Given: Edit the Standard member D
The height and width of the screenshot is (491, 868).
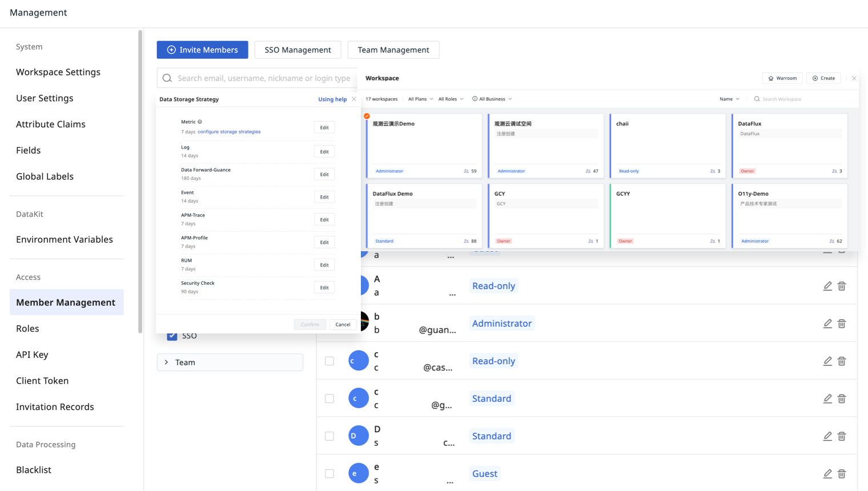Looking at the screenshot, I should [827, 436].
